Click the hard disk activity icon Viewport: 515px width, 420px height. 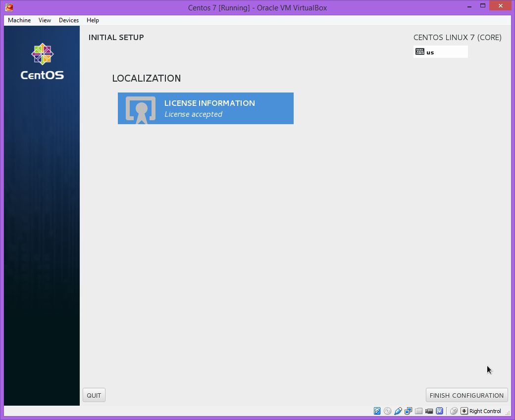pos(377,411)
